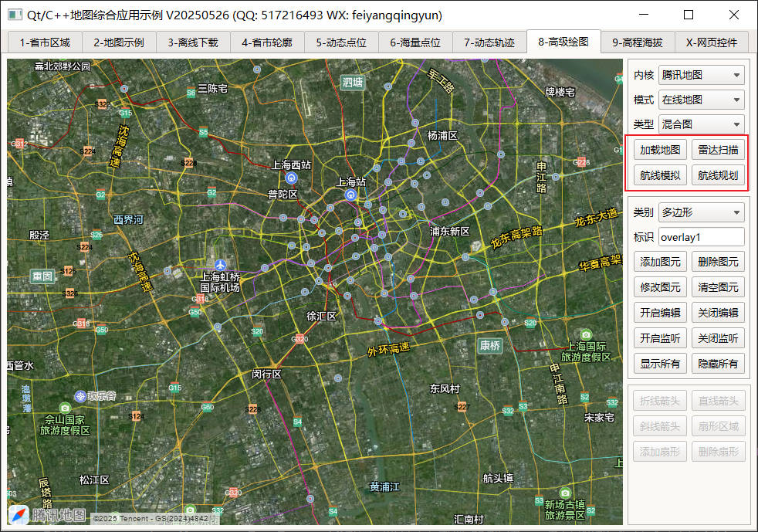Click the 航线模拟 button
The height and width of the screenshot is (532, 758).
tap(660, 175)
